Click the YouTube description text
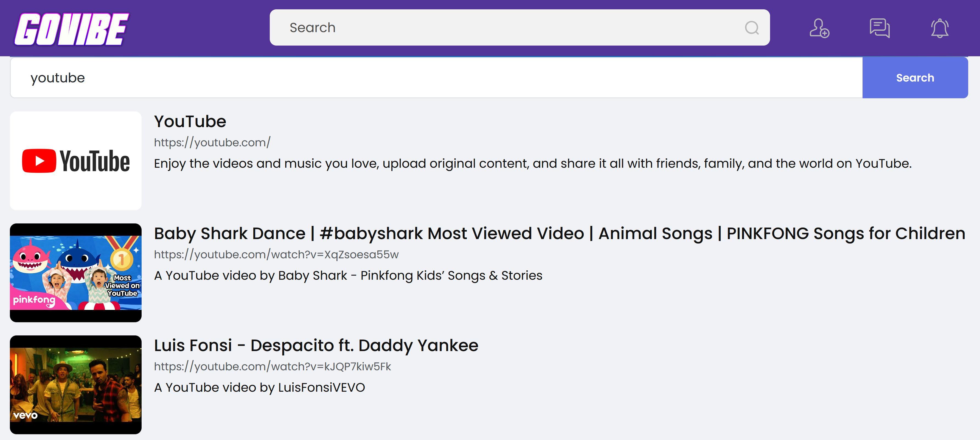This screenshot has width=980, height=440. point(533,164)
